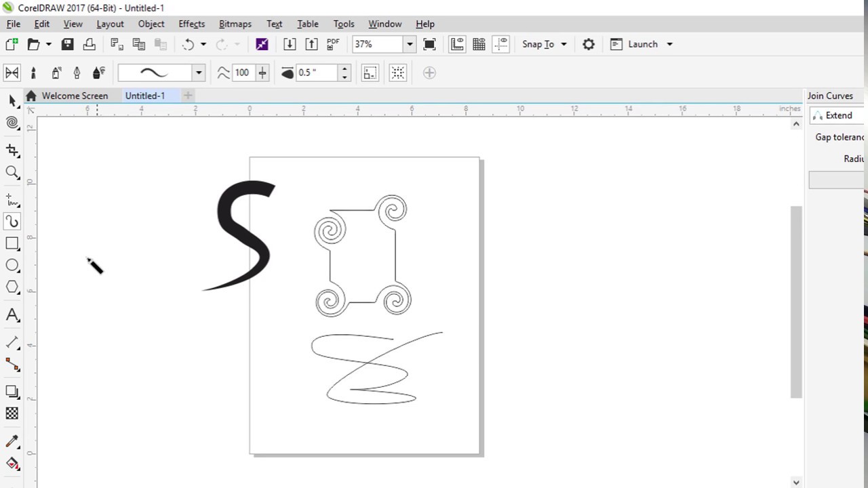Expand the Undo history dropdown arrow
This screenshot has height=488, width=868.
pos(203,44)
